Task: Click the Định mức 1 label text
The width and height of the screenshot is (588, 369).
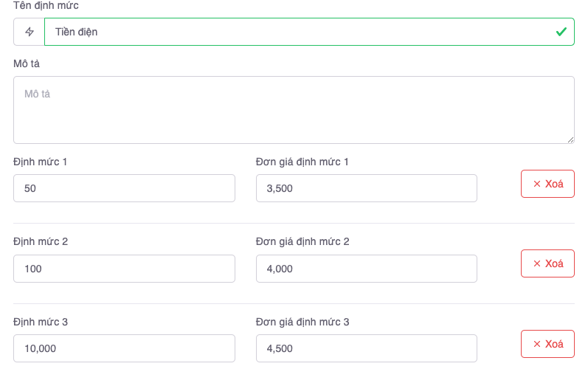Action: point(41,162)
